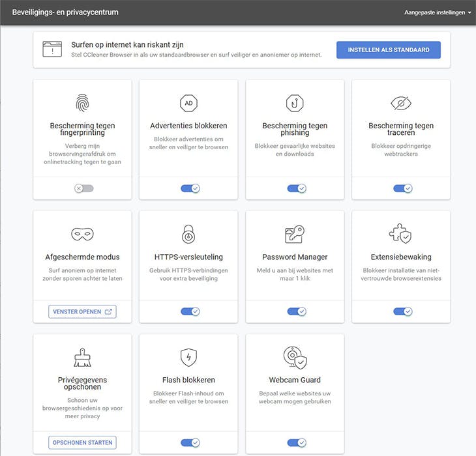The image size is (476, 456).
Task: Click the Beveiligings- en privacycentrum title
Action: pos(65,12)
